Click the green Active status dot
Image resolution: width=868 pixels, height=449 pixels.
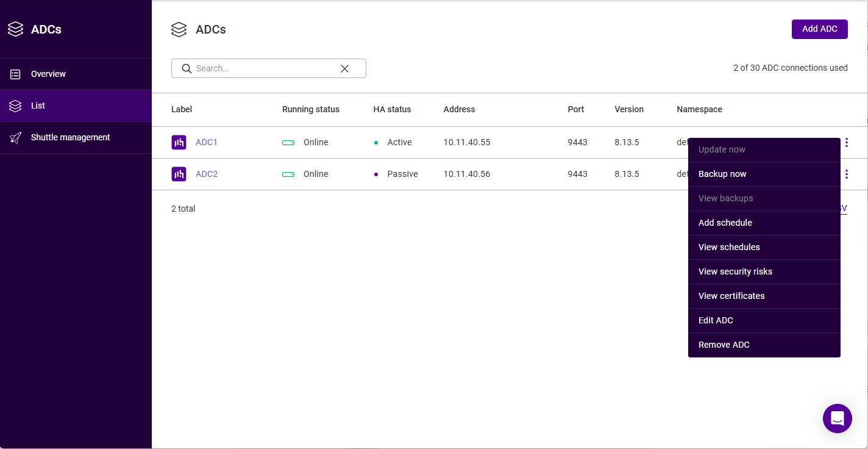(x=376, y=142)
